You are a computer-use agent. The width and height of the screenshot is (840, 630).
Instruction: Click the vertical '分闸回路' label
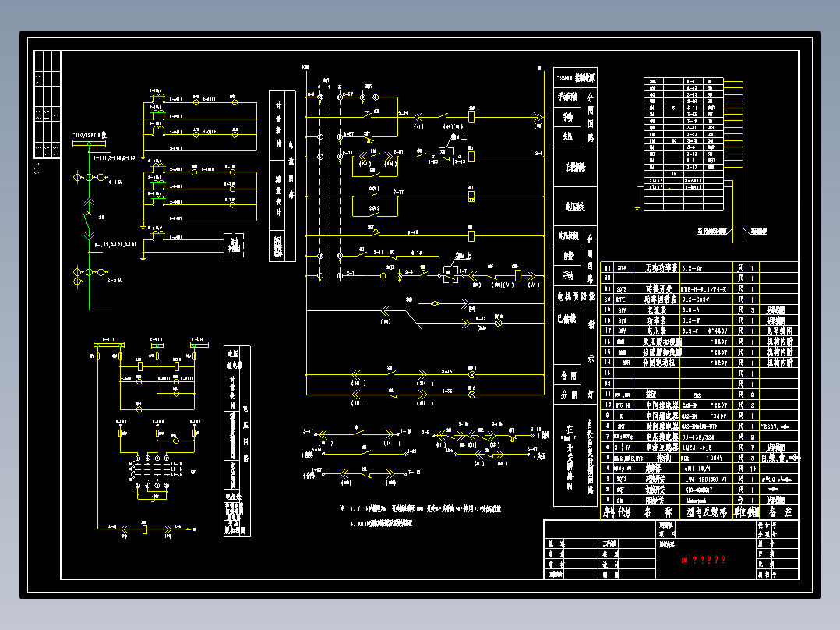click(591, 118)
